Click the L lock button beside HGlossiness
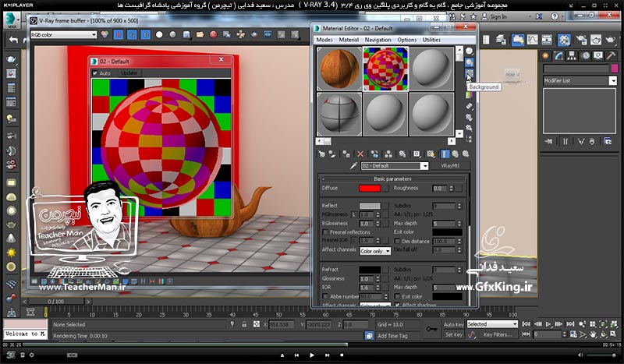The height and width of the screenshot is (364, 624). coord(353,214)
